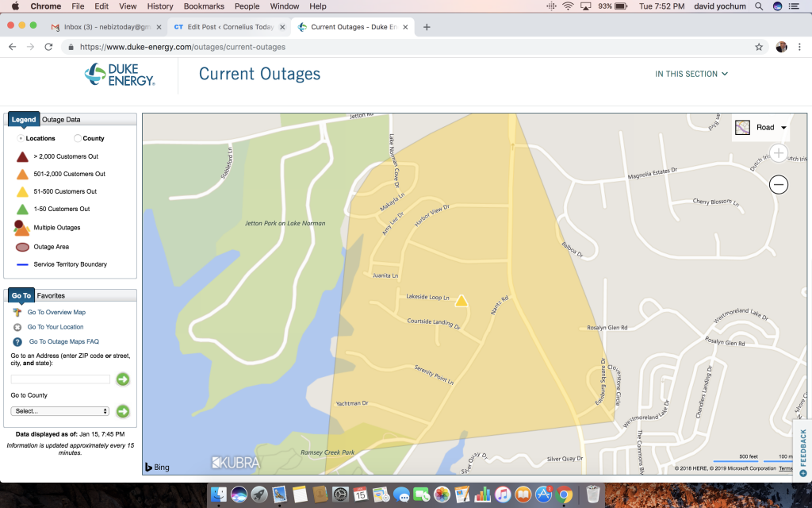Image resolution: width=812 pixels, height=508 pixels.
Task: Expand the Road map type dropdown
Action: coord(760,128)
